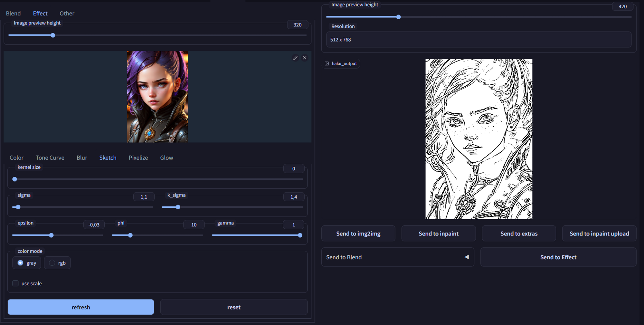644x325 pixels.
Task: Switch to the Pixelize effect tab
Action: [138, 158]
